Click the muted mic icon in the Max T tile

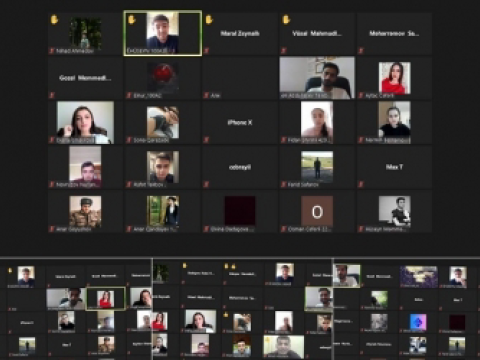pyautogui.click(x=361, y=184)
